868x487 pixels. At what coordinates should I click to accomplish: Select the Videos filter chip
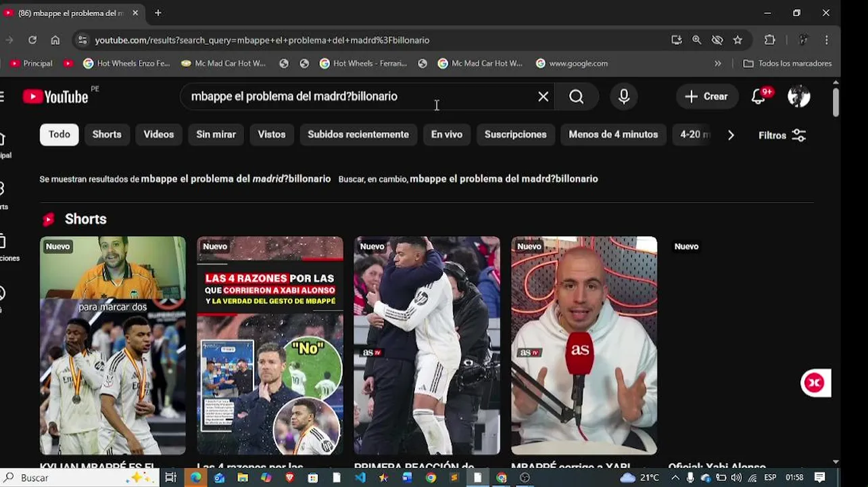click(x=159, y=135)
